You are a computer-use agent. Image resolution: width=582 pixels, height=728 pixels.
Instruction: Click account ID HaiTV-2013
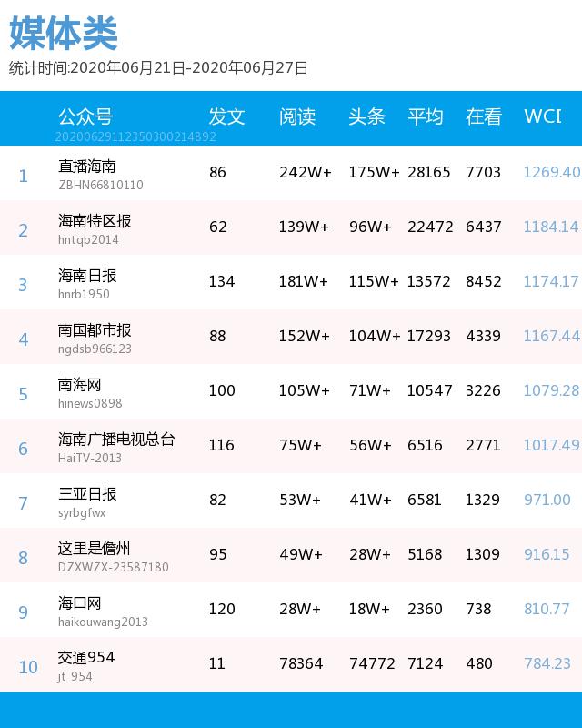(90, 459)
